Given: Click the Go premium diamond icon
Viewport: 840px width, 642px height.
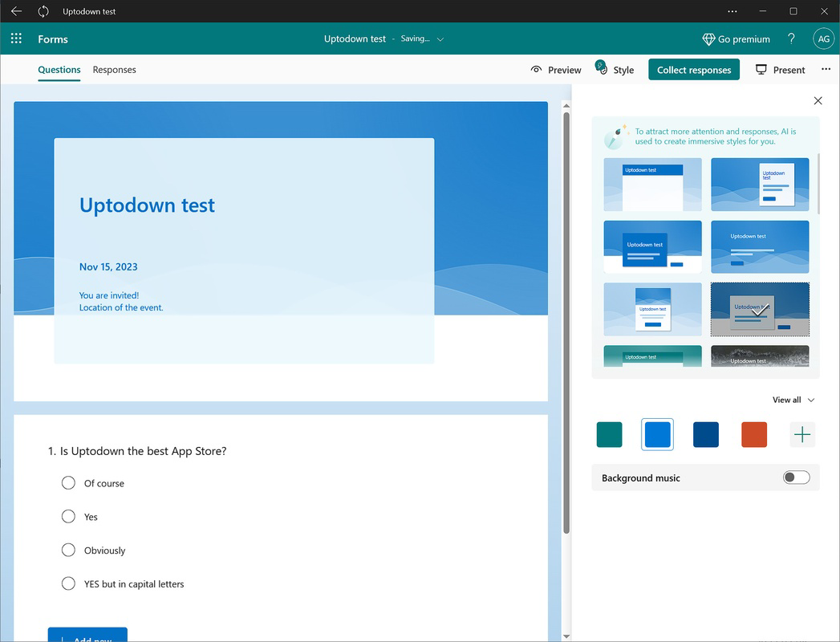Looking at the screenshot, I should pos(708,39).
